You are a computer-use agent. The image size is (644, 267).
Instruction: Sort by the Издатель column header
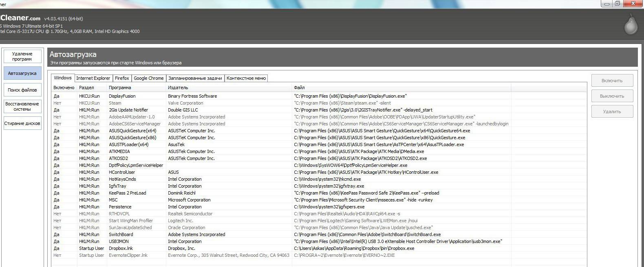(178, 88)
